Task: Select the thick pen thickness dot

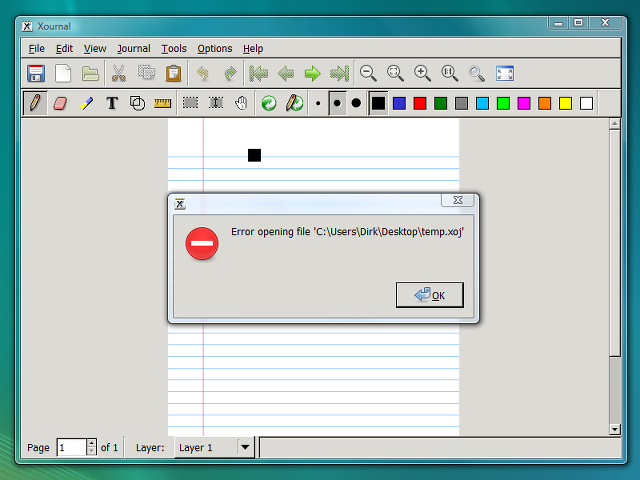Action: [x=356, y=103]
